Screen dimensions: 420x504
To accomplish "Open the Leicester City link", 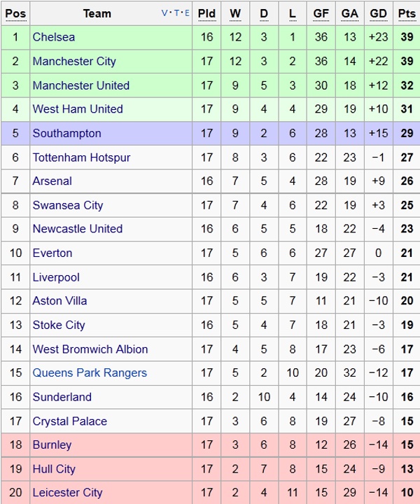I will point(67,493).
